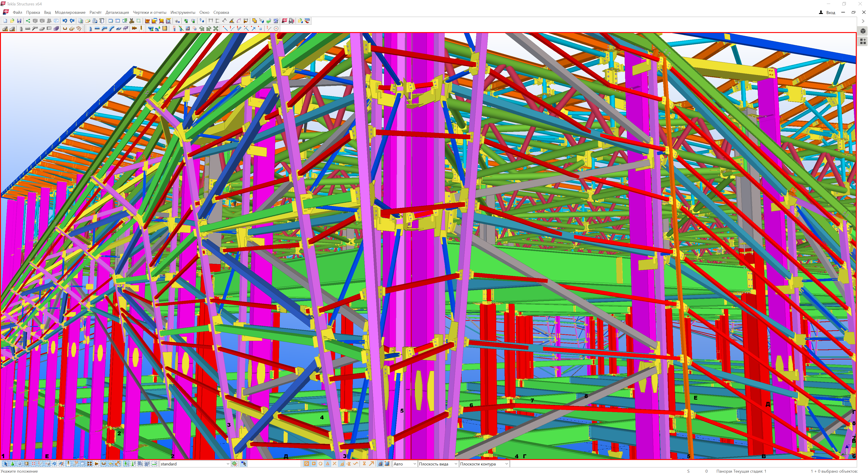Click the scissors cut icon in toolbar
This screenshot has width=868, height=474.
[x=132, y=21]
